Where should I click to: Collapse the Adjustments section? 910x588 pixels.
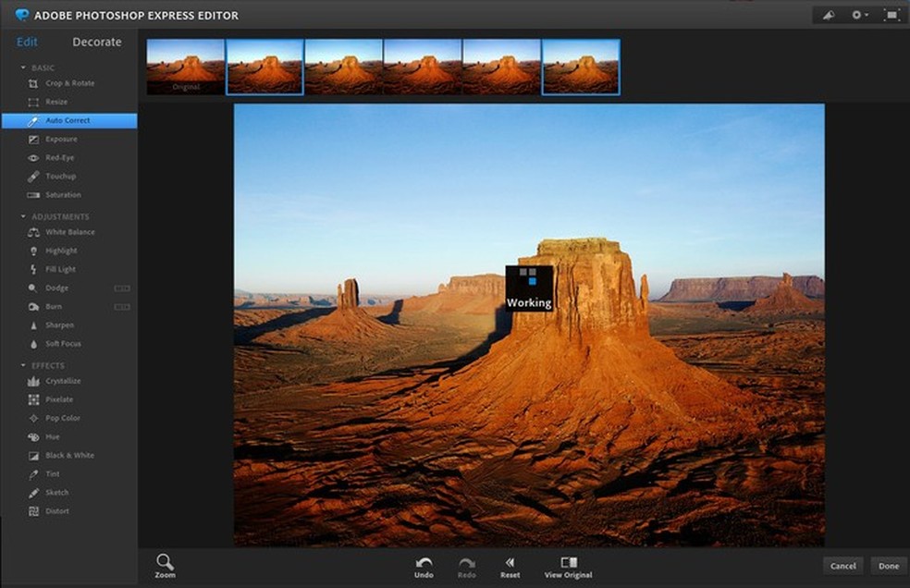pyautogui.click(x=23, y=217)
